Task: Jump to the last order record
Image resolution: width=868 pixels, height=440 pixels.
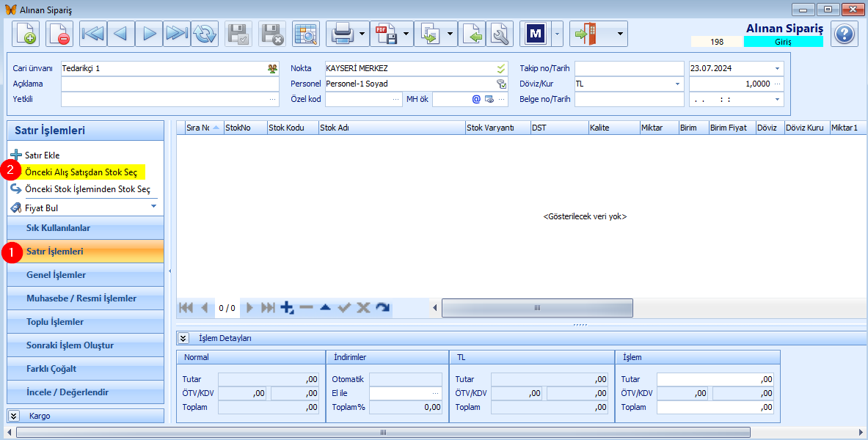Action: [x=177, y=34]
